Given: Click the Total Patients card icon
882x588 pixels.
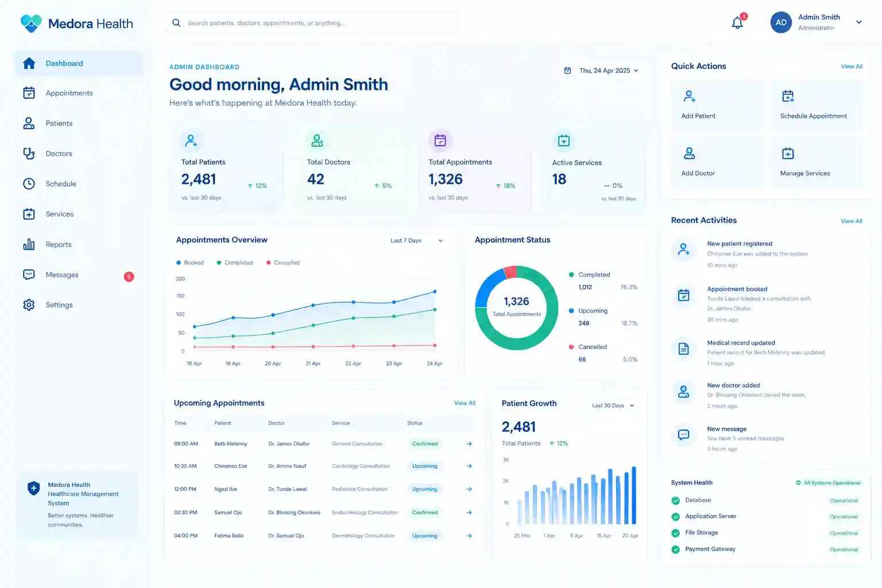Looking at the screenshot, I should pyautogui.click(x=191, y=140).
